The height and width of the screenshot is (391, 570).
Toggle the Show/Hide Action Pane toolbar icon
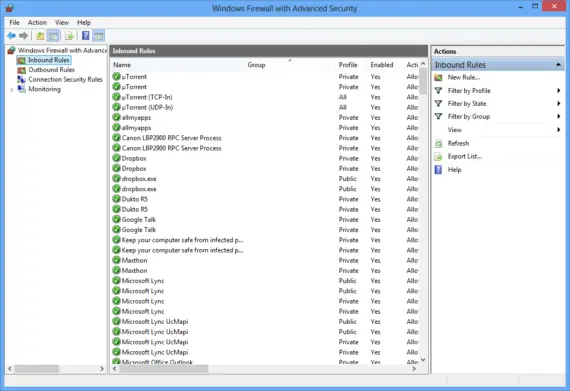[x=99, y=36]
